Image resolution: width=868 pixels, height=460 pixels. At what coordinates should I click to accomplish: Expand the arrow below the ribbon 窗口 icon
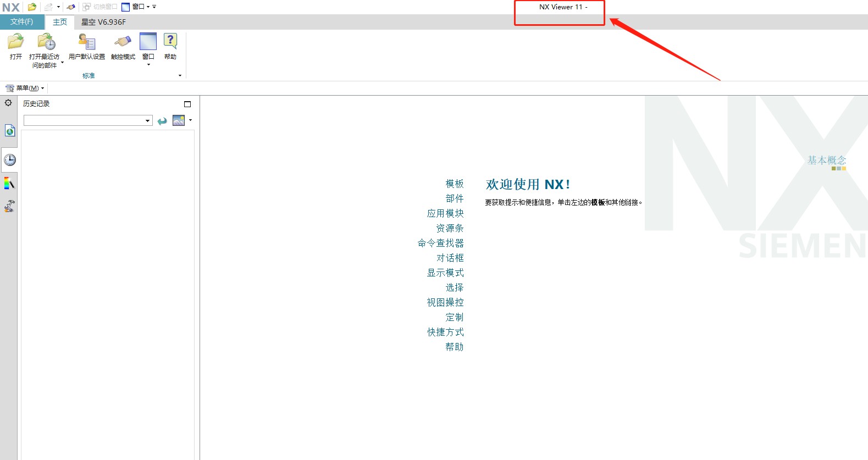pyautogui.click(x=148, y=65)
